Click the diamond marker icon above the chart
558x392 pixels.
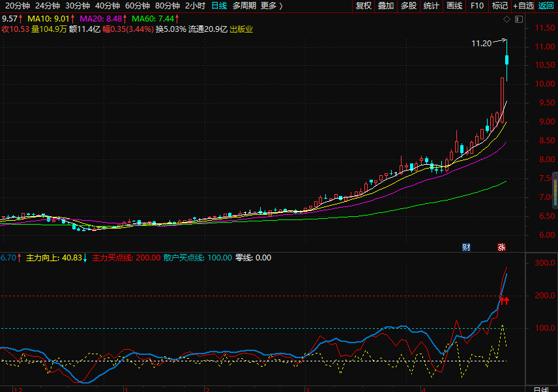[x=507, y=20]
